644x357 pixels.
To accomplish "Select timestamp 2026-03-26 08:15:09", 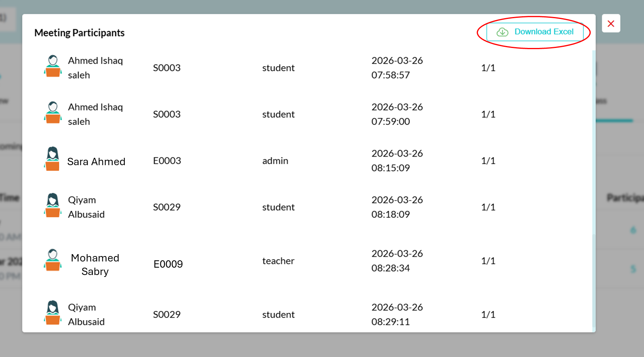I will click(x=397, y=161).
